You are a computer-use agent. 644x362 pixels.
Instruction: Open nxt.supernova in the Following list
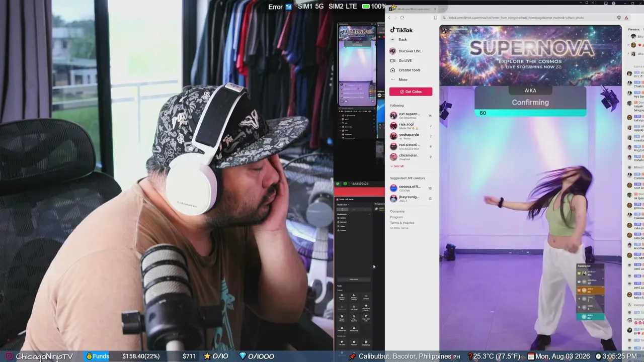click(411, 116)
